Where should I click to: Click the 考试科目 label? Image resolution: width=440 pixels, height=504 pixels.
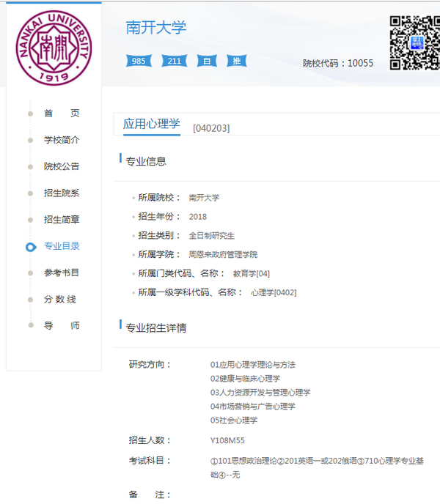[150, 461]
